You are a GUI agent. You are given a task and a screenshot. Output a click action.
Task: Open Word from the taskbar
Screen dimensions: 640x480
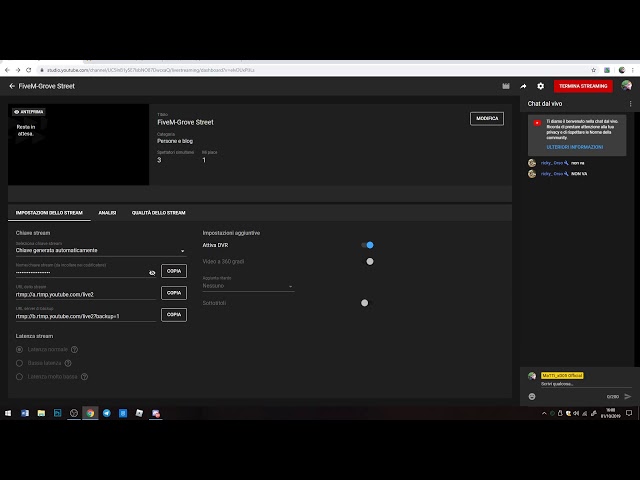coord(25,413)
